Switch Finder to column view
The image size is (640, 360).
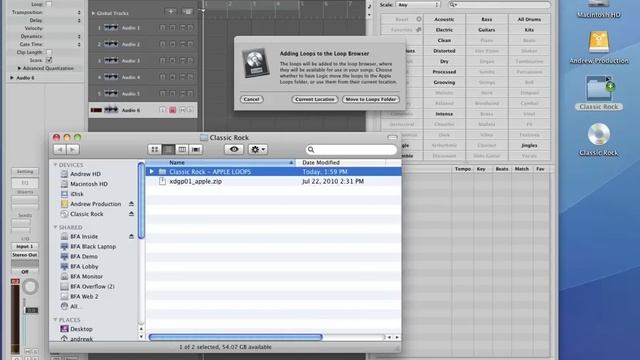[x=182, y=149]
